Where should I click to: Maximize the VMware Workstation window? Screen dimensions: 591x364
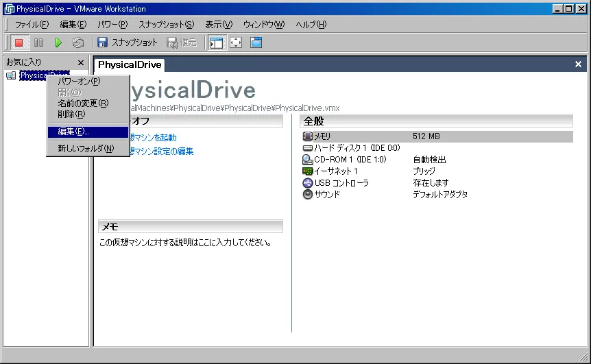click(x=569, y=8)
